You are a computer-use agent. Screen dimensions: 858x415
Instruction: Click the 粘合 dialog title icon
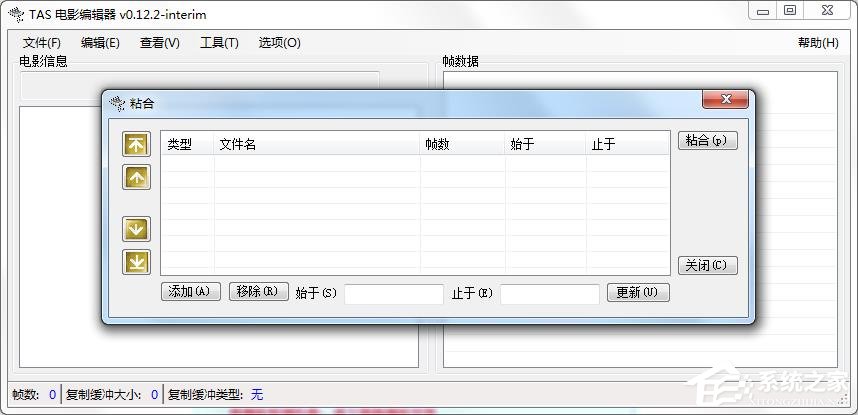pos(117,103)
